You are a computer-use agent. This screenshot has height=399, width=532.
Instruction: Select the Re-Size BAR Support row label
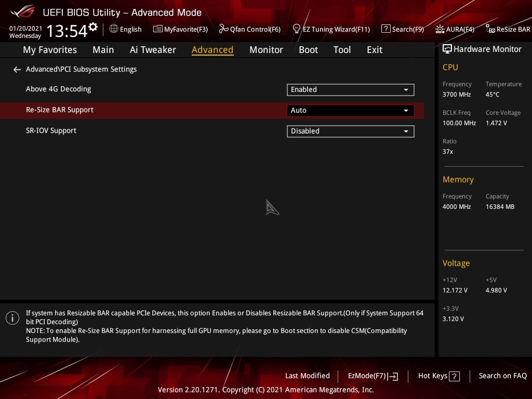(x=60, y=110)
